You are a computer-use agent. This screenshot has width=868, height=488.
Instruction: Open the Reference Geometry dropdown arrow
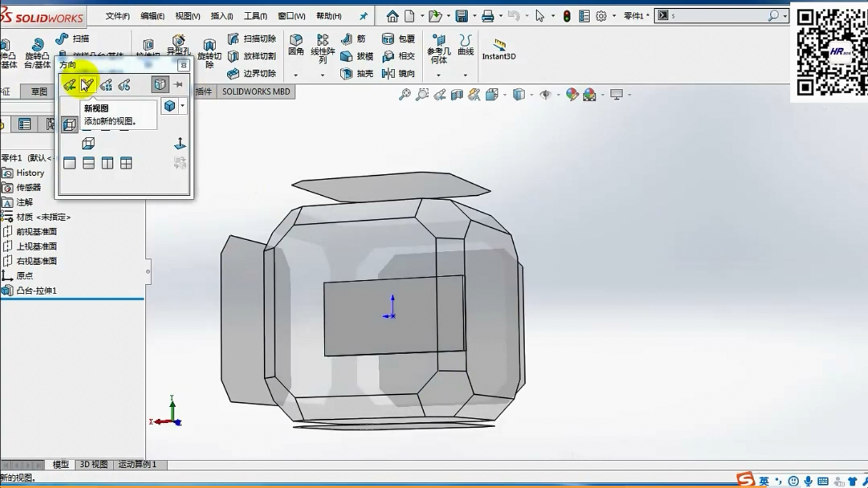[438, 75]
